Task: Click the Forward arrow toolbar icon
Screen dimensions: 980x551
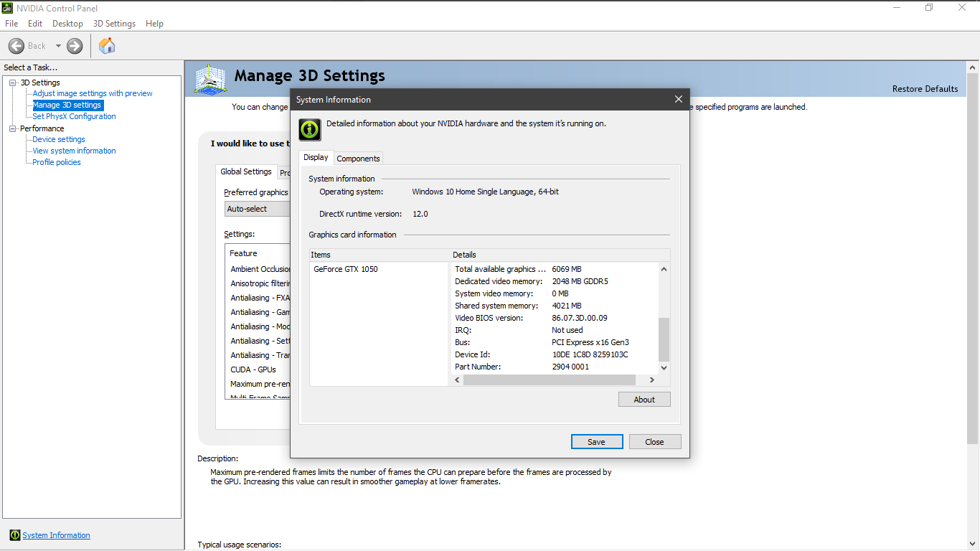Action: 75,46
